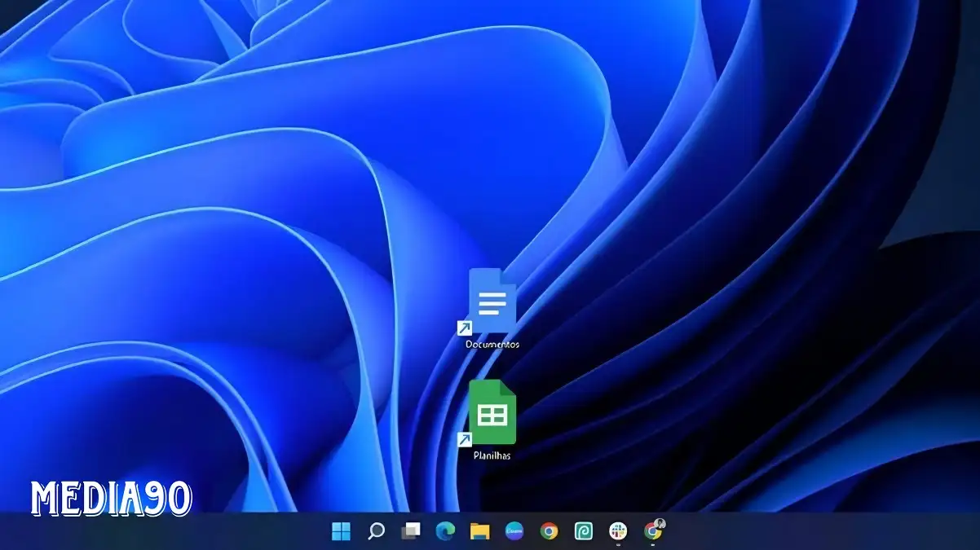Click the "Planilhas" label text

(x=492, y=455)
